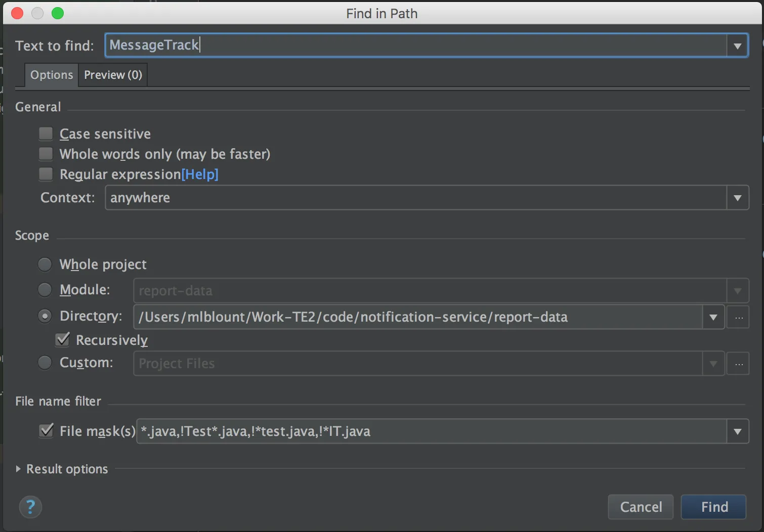The image size is (764, 532).
Task: Click the help question mark icon
Action: [x=30, y=507]
